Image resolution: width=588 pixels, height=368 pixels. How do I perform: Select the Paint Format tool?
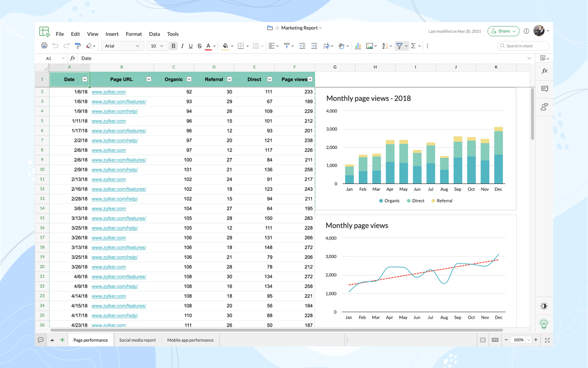(78, 46)
